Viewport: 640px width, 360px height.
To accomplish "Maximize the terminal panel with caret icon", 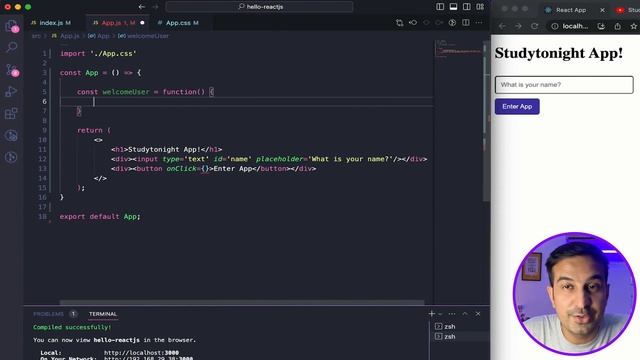I will (x=465, y=313).
